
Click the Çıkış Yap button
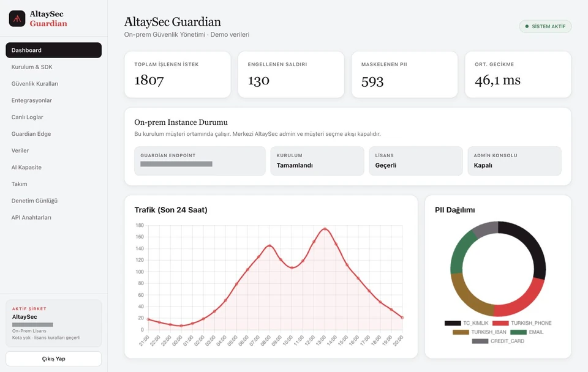pos(54,359)
